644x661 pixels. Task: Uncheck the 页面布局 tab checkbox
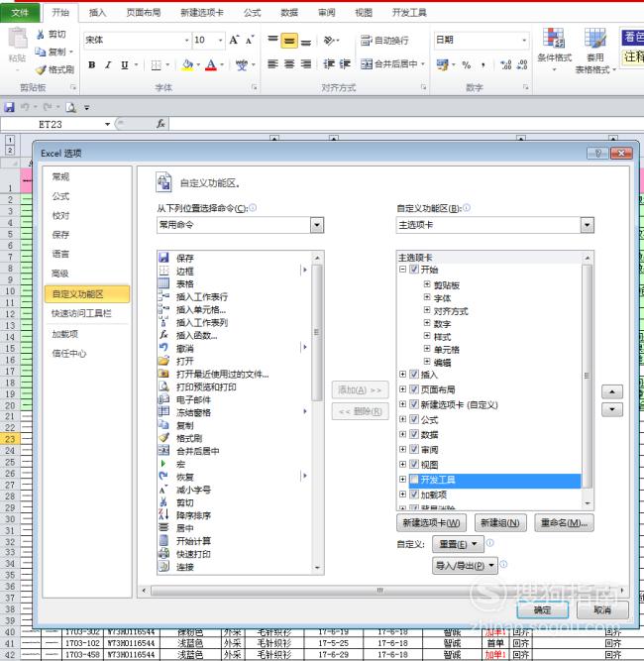[x=414, y=389]
